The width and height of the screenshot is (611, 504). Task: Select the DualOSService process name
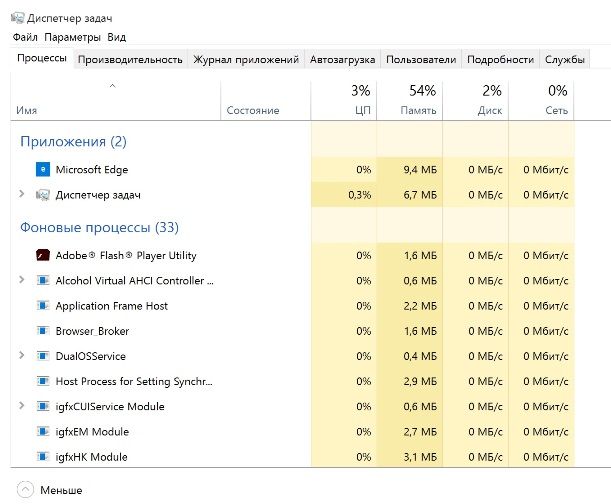click(91, 356)
